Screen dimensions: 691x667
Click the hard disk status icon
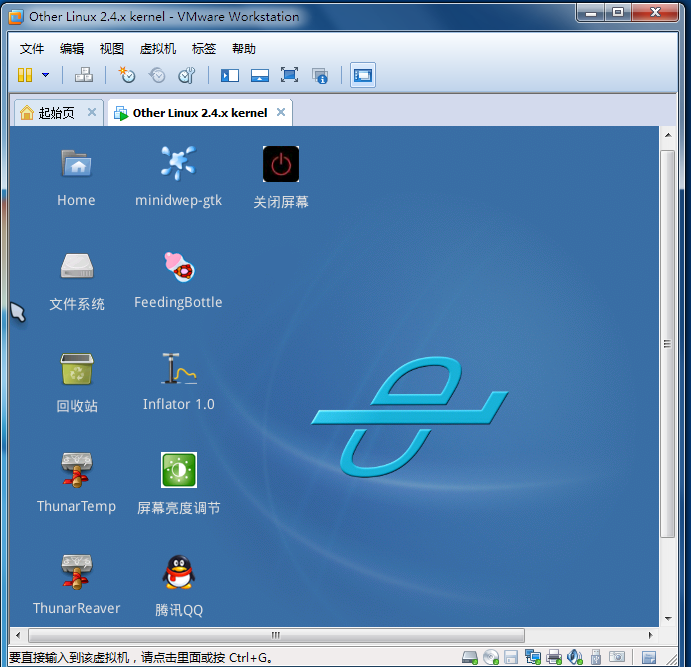[x=470, y=657]
